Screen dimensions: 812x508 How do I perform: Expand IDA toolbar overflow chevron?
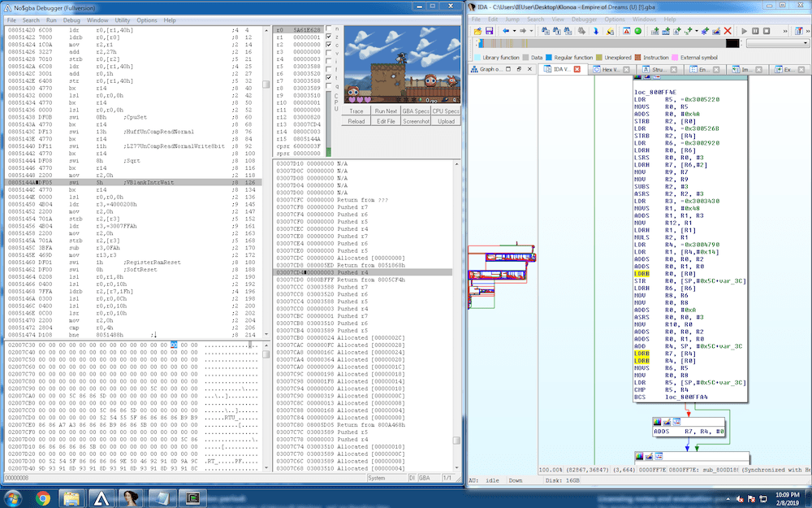[785, 31]
